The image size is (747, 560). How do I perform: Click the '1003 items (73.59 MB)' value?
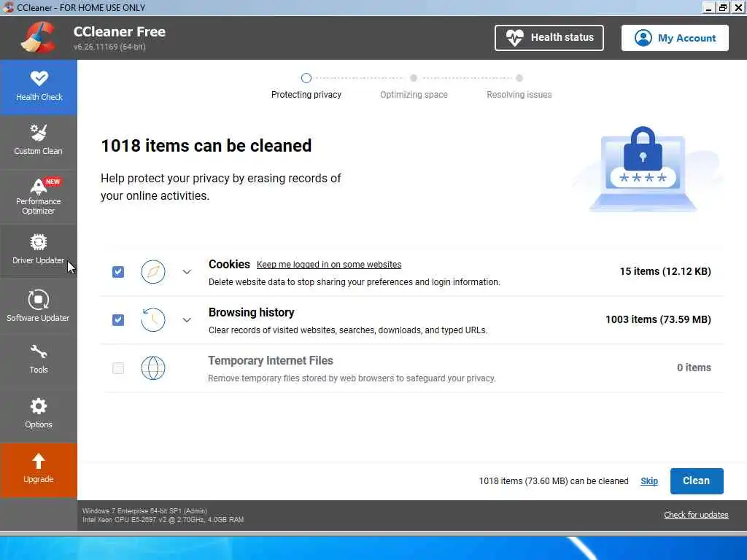click(x=658, y=319)
